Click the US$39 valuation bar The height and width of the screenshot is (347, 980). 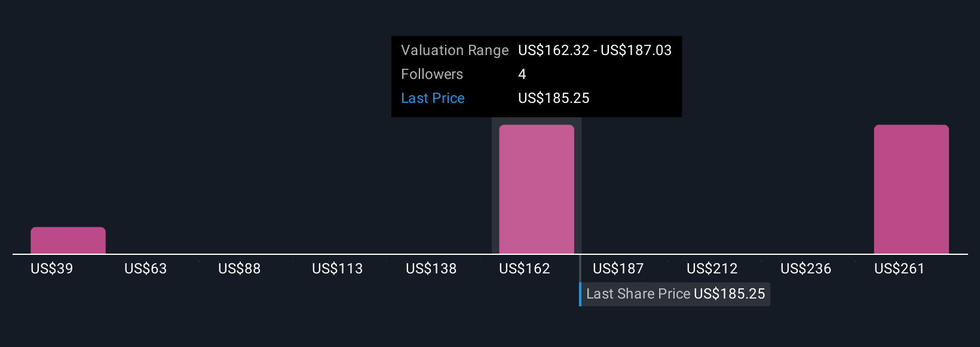[x=68, y=241]
